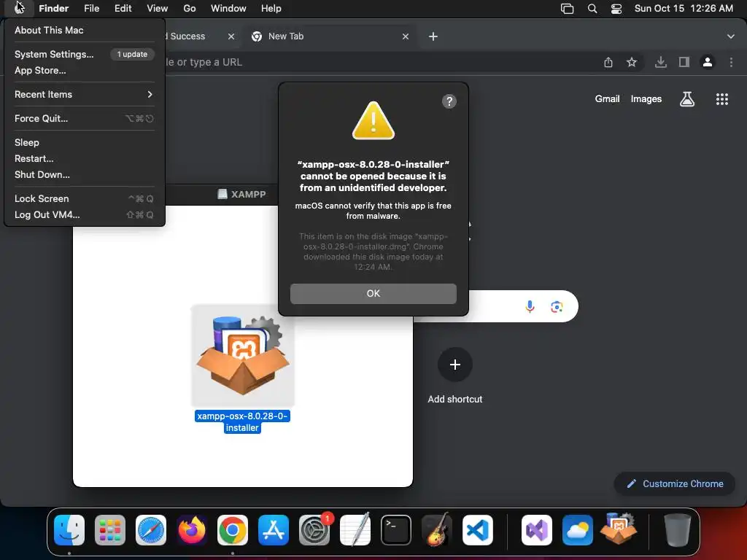
Task: Select the xampp-osx-8.0.28-0-installer package icon
Action: [243, 356]
